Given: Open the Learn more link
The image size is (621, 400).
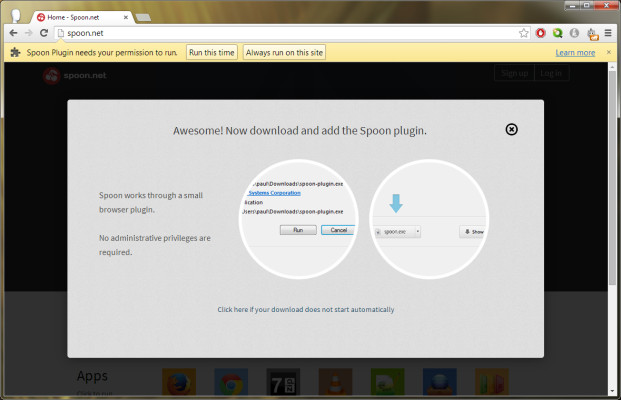Looking at the screenshot, I should 575,53.
